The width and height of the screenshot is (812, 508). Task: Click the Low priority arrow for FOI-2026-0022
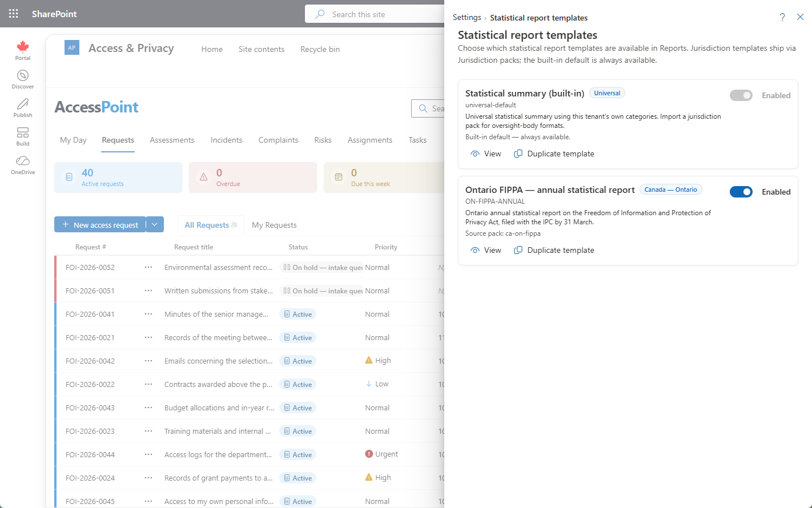[369, 384]
